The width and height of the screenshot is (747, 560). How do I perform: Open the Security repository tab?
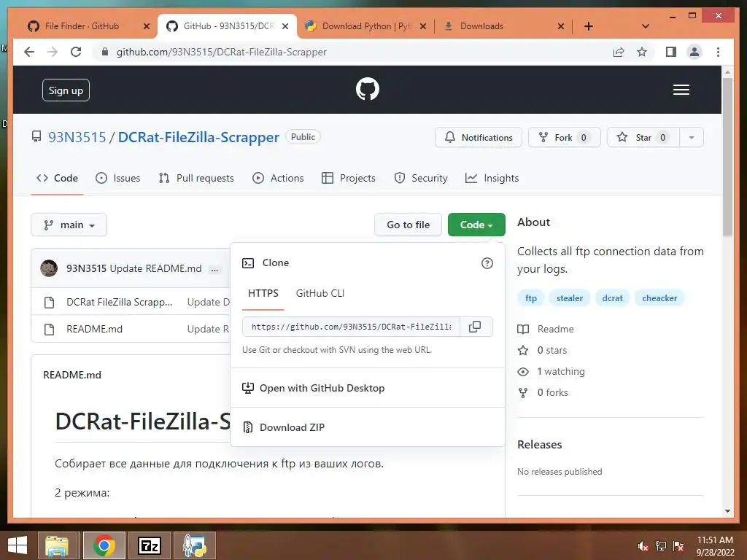tap(421, 178)
